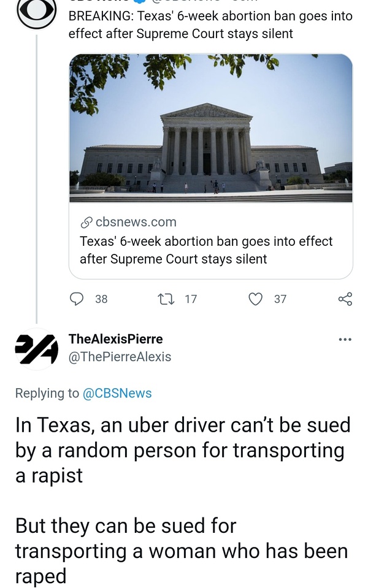Open the share icon on CBS tweet
This screenshot has height=588, width=368.
[x=345, y=299]
